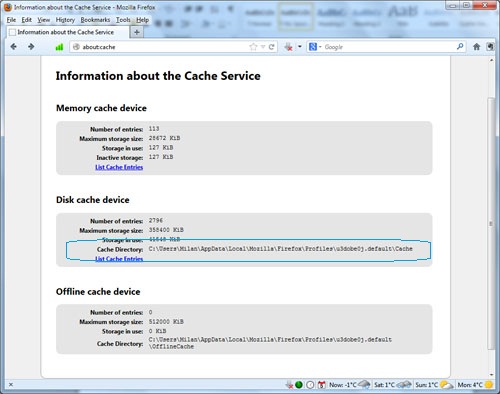
Task: Open the History menu
Action: click(x=65, y=20)
